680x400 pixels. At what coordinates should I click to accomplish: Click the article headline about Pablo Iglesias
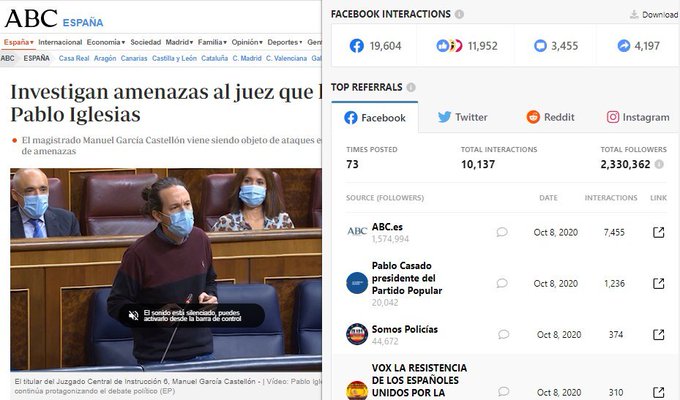[x=167, y=103]
